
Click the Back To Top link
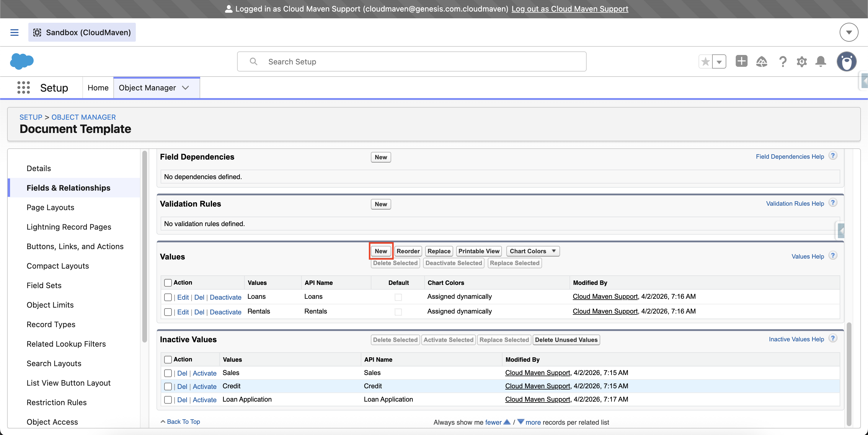183,421
